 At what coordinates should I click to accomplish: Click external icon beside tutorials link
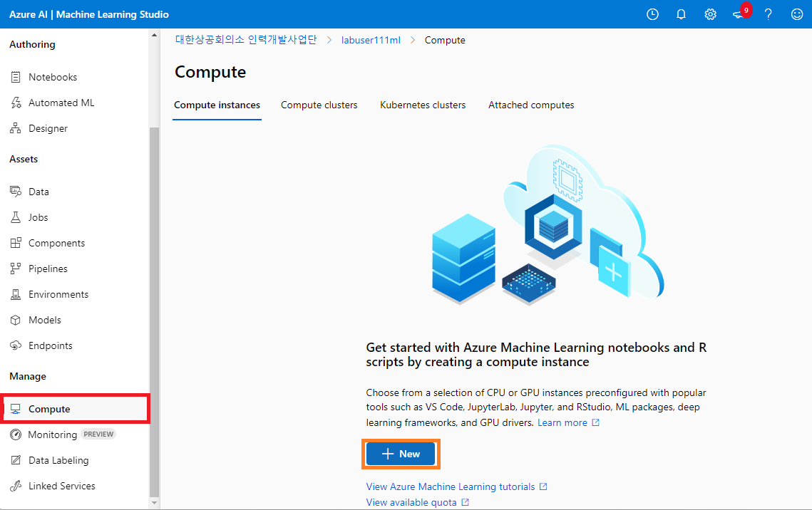click(x=543, y=486)
